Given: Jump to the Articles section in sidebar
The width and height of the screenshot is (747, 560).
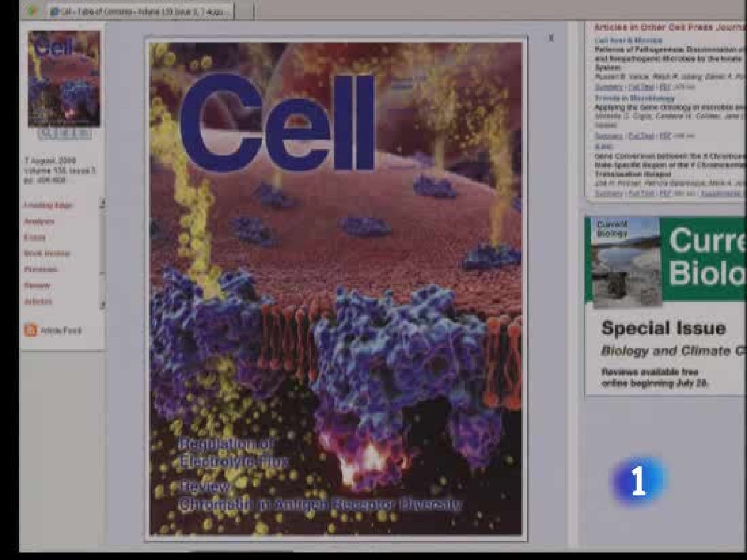Looking at the screenshot, I should click(x=38, y=302).
